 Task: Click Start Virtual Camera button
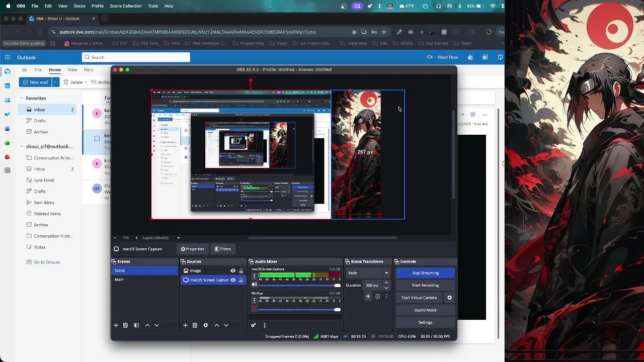[419, 298]
